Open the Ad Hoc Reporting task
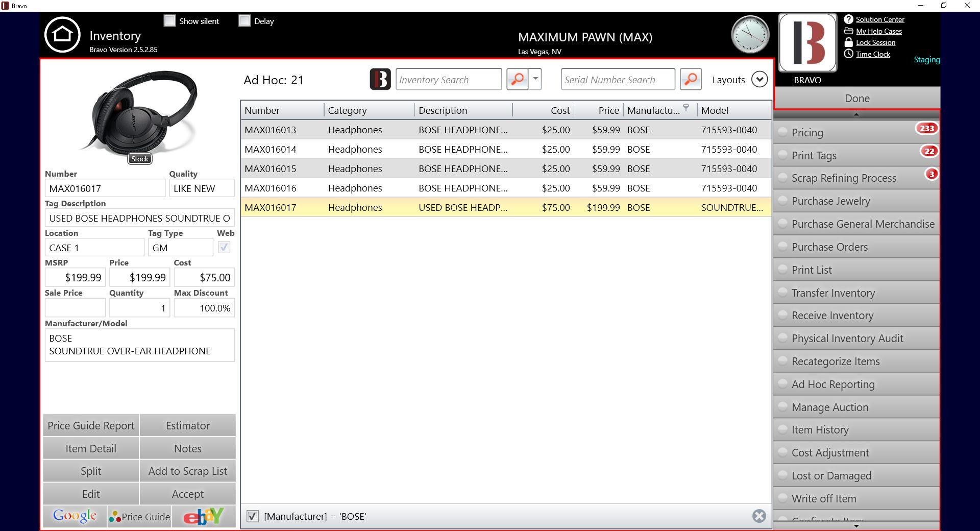Viewport: 980px width, 531px height. pyautogui.click(x=856, y=384)
